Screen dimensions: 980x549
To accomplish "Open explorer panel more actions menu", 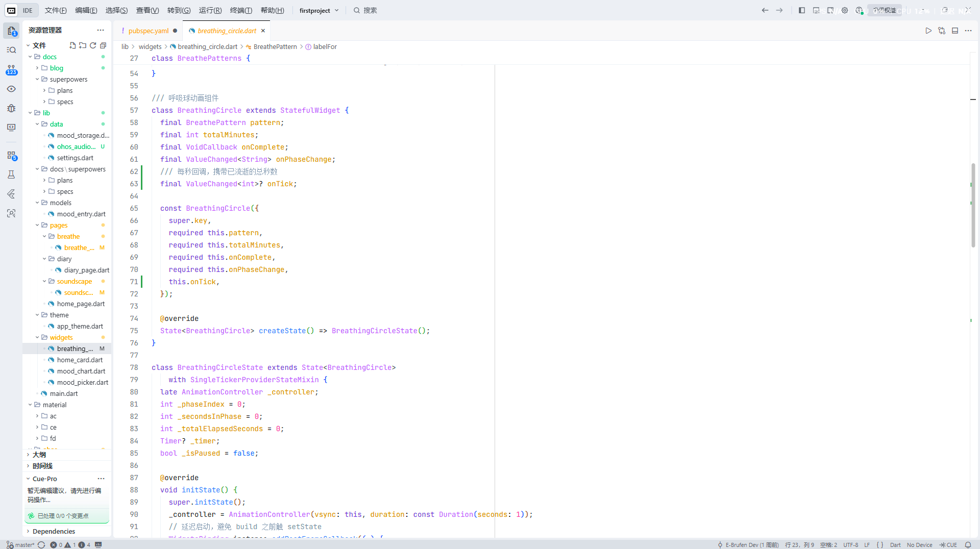I will (x=101, y=30).
